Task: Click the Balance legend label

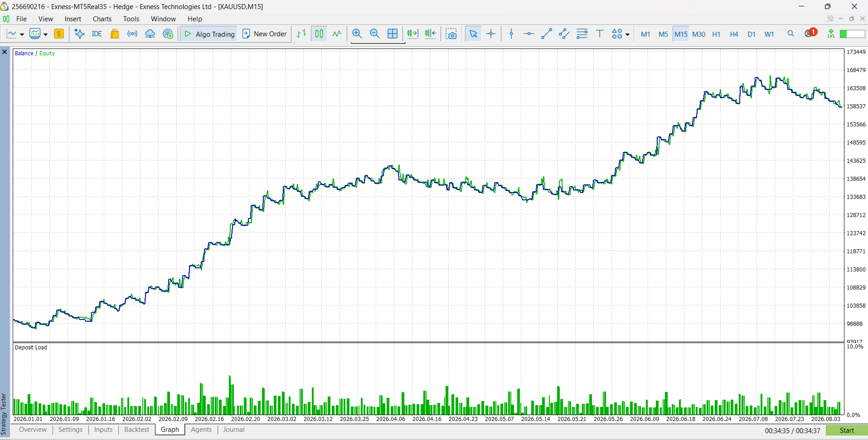Action: (24, 53)
